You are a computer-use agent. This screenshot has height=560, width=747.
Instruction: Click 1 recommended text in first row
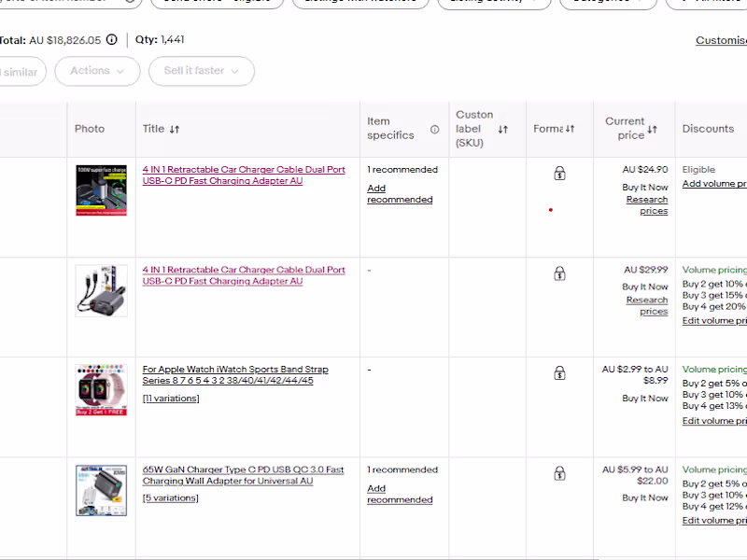(x=402, y=170)
